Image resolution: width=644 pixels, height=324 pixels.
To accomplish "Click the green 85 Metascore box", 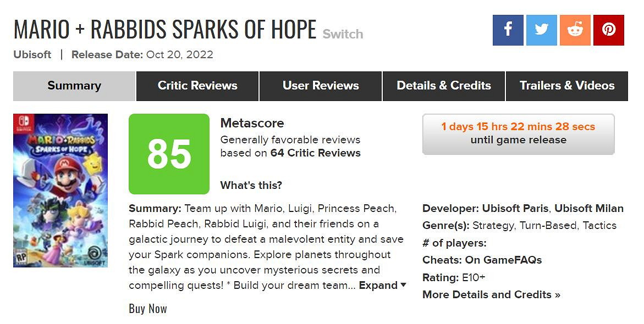I will [x=169, y=154].
